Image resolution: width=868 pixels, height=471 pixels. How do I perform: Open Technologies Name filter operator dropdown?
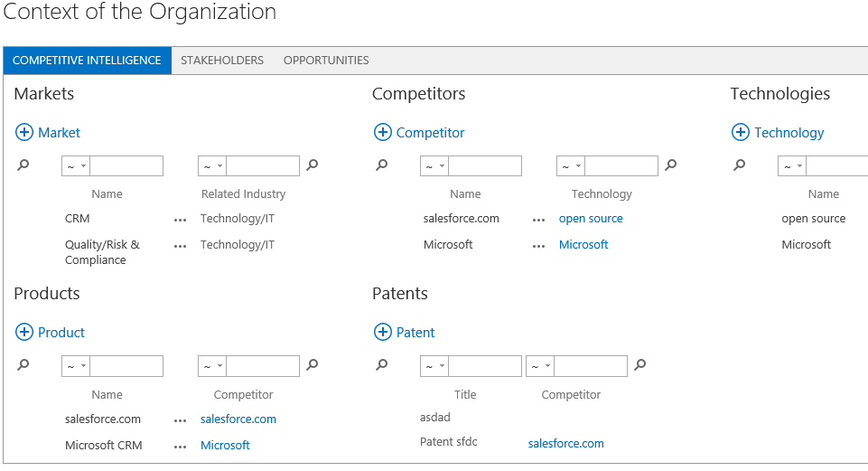tap(792, 165)
